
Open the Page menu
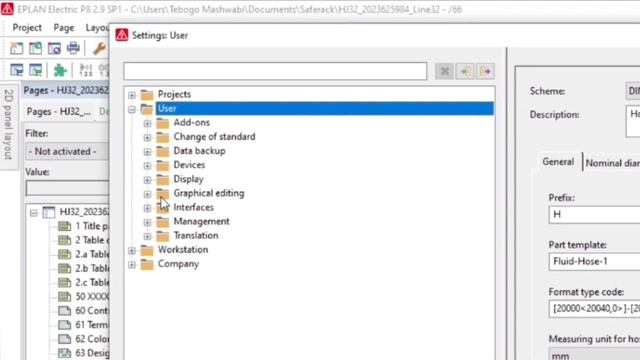(64, 28)
